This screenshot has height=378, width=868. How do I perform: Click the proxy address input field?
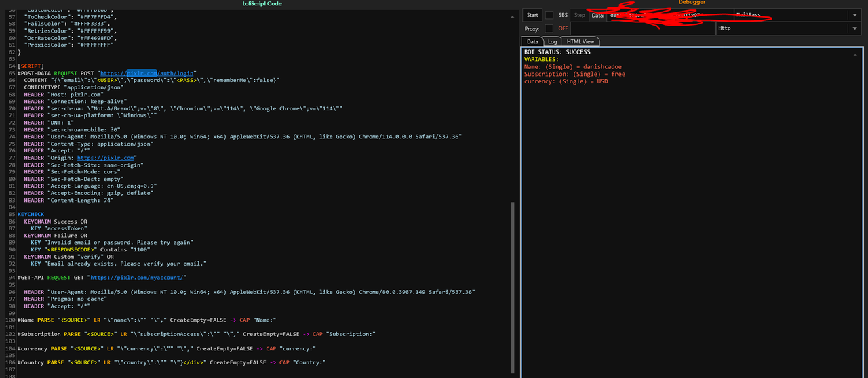[643, 28]
